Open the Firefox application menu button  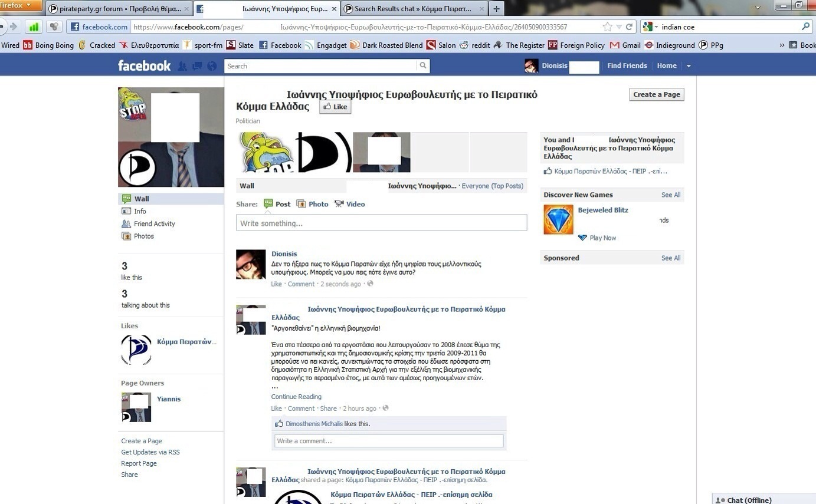pos(21,5)
